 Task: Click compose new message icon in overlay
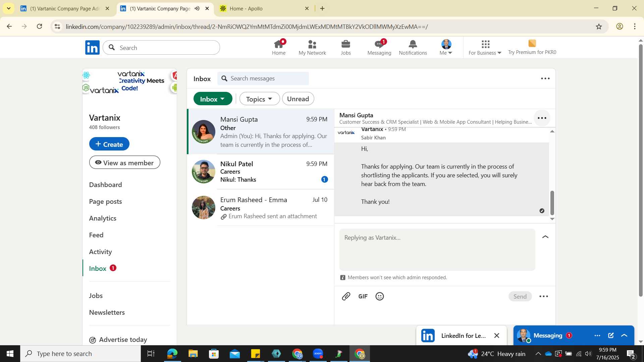point(611,336)
